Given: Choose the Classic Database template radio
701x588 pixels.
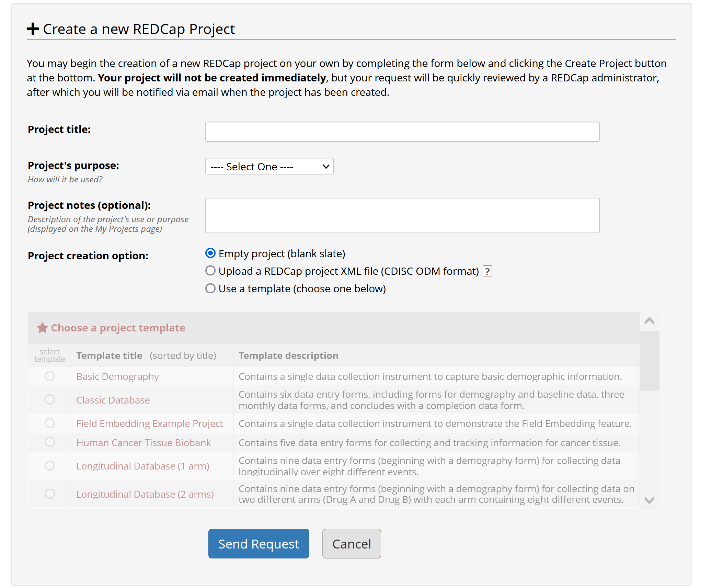Looking at the screenshot, I should [x=50, y=399].
